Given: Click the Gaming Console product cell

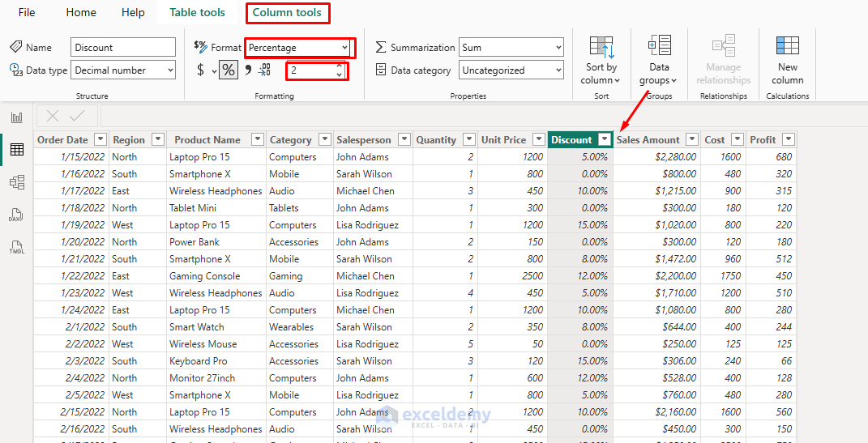Looking at the screenshot, I should point(216,276).
